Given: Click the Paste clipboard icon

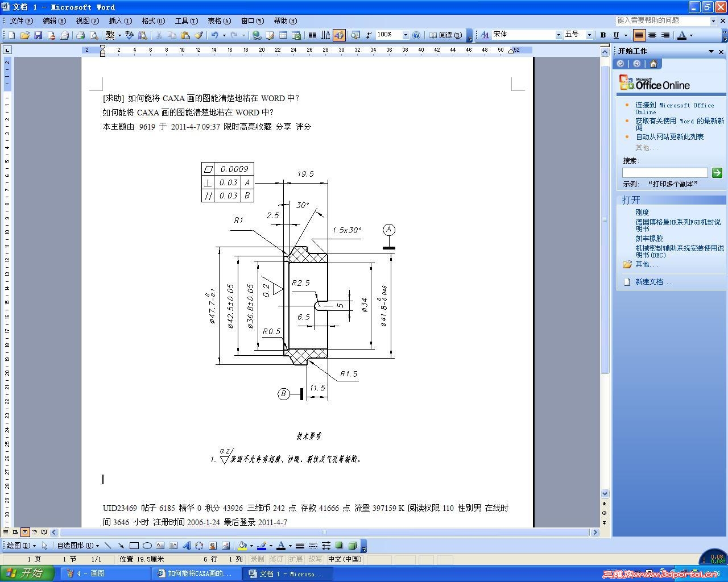Looking at the screenshot, I should click(185, 35).
